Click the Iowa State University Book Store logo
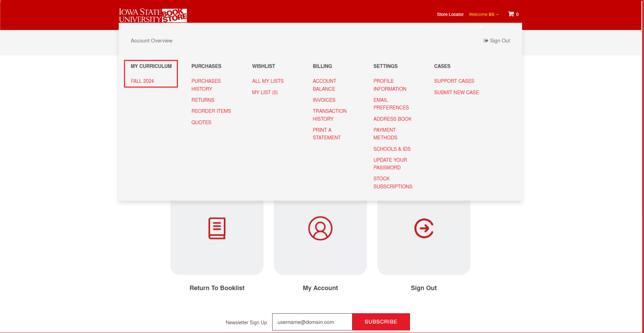 coord(153,15)
